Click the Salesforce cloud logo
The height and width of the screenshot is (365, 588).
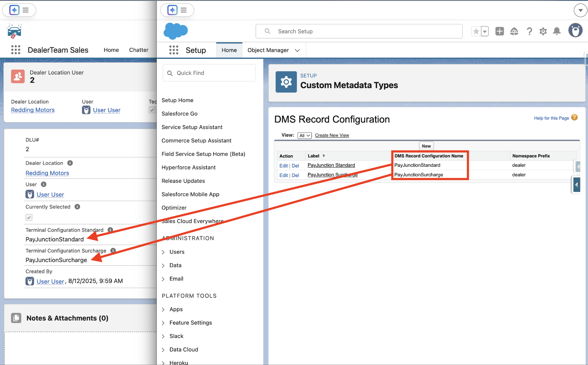tap(176, 31)
